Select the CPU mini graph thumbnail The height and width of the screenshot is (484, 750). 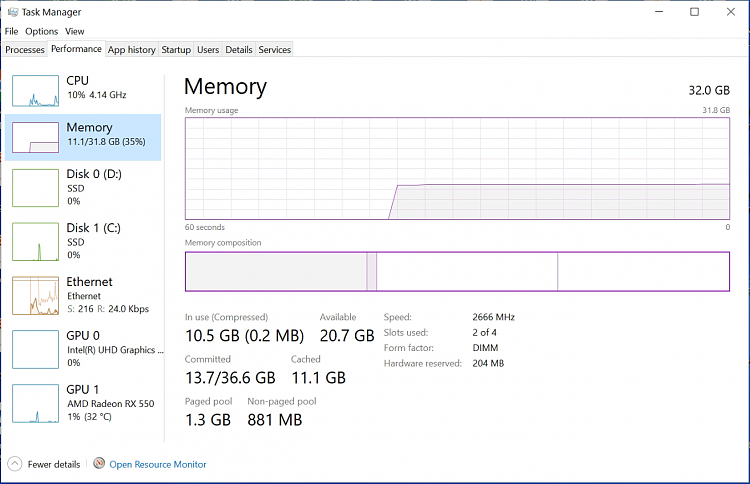point(36,89)
